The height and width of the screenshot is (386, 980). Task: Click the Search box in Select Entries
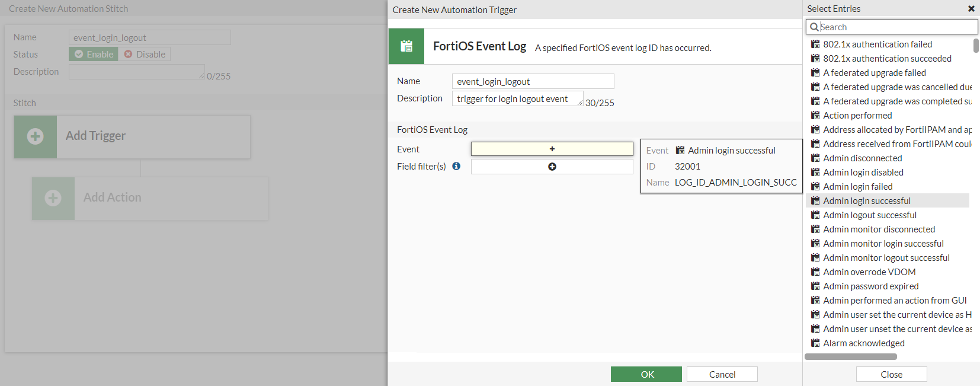coord(892,27)
